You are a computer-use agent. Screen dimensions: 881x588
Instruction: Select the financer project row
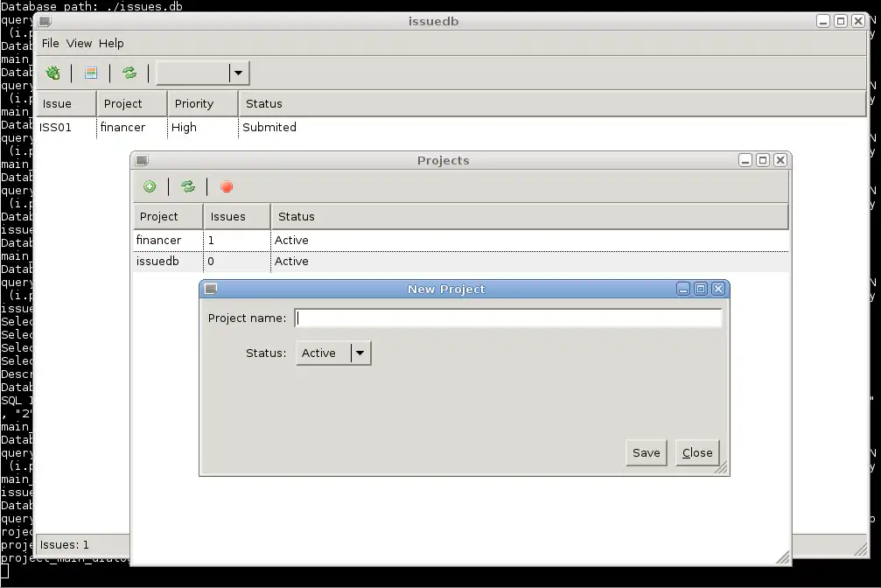(x=461, y=240)
